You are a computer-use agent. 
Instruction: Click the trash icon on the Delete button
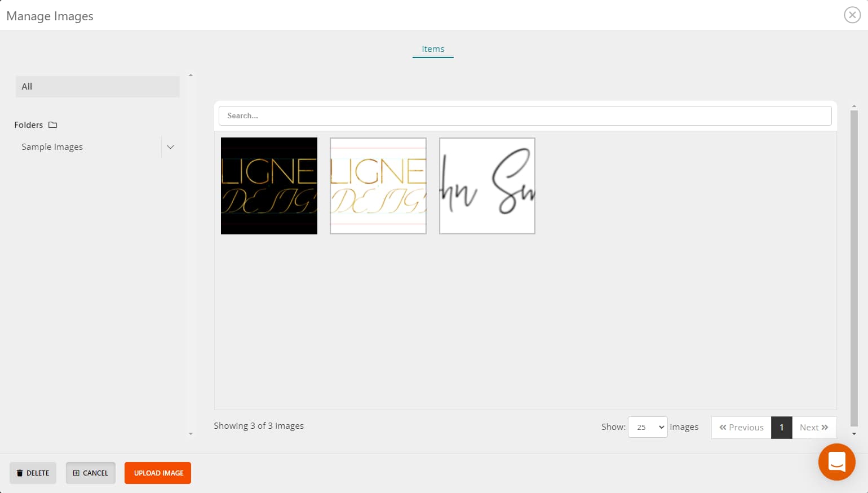point(20,473)
